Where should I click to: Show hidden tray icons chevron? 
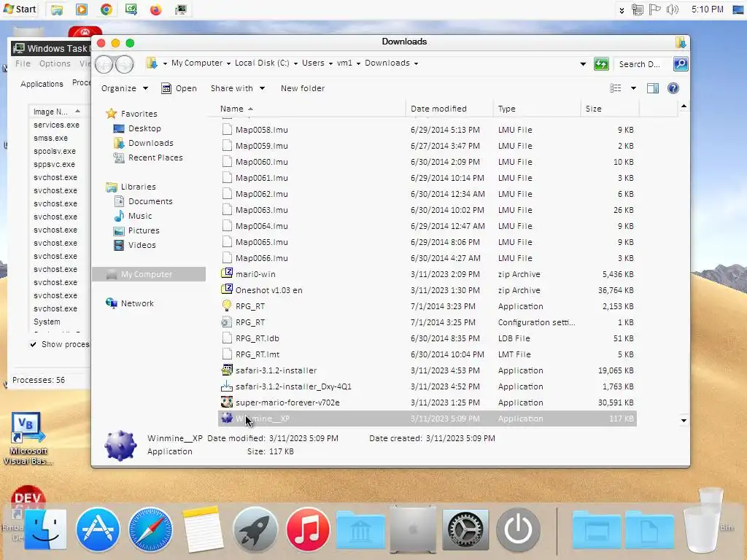pos(622,10)
